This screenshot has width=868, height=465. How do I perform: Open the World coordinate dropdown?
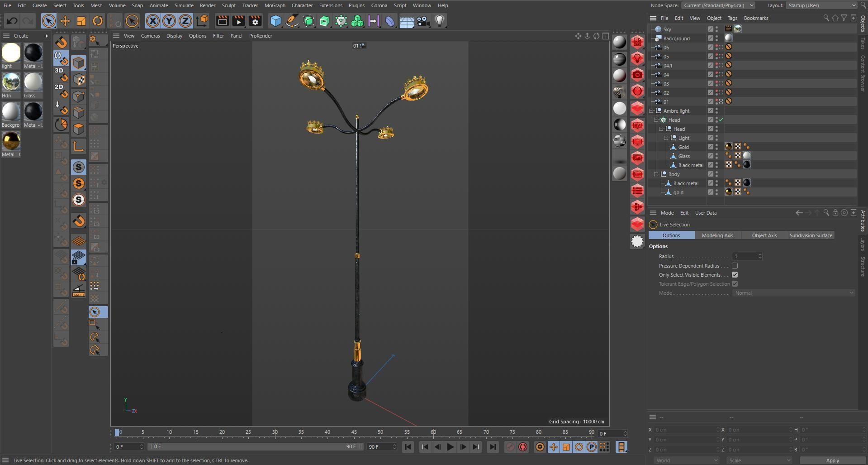click(x=686, y=460)
